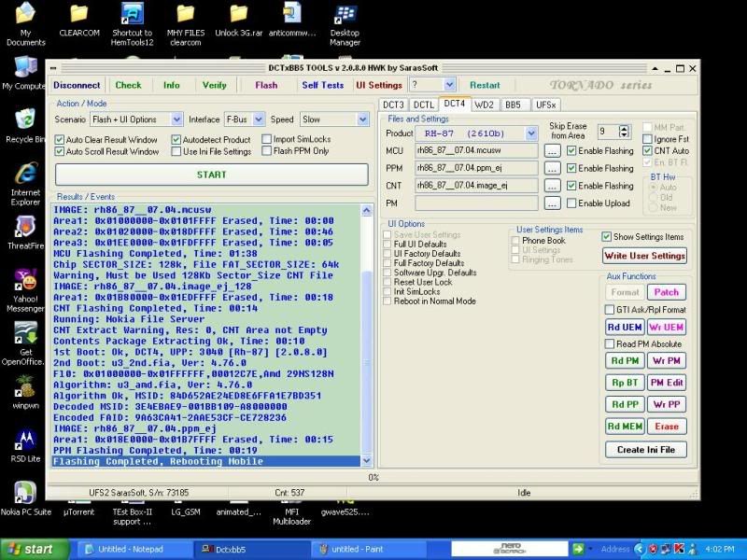Open Unlock 3G.rar folder icon
The width and height of the screenshot is (747, 560).
pos(239,20)
